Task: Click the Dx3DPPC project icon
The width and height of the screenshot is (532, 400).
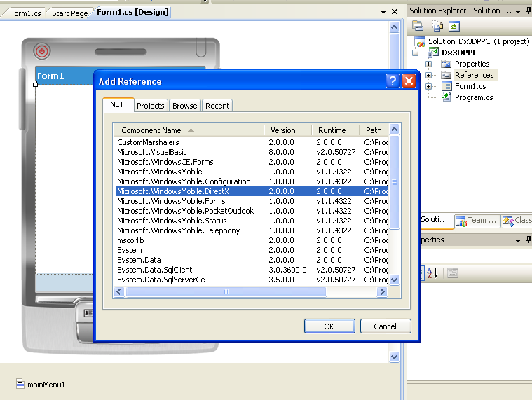Action: (433, 53)
